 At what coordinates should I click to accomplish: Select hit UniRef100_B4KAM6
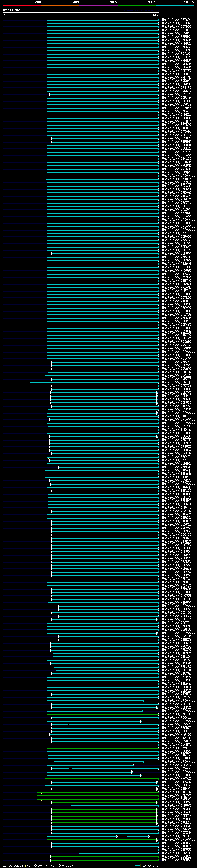click(177, 474)
